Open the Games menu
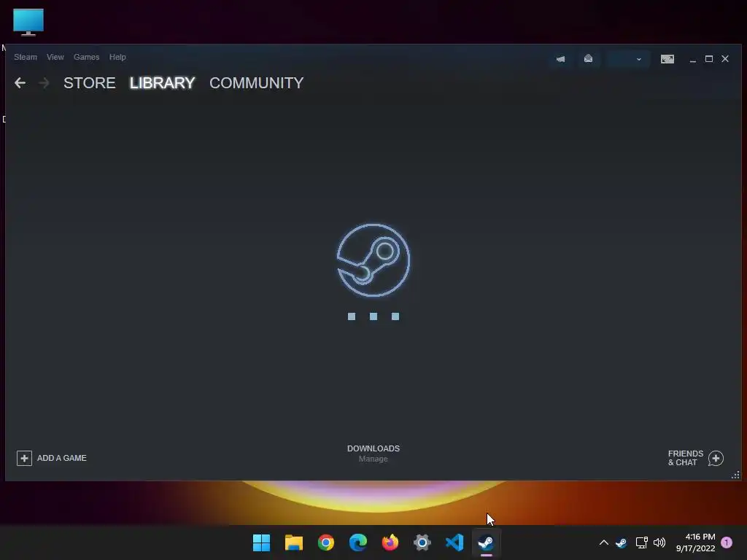 click(86, 57)
